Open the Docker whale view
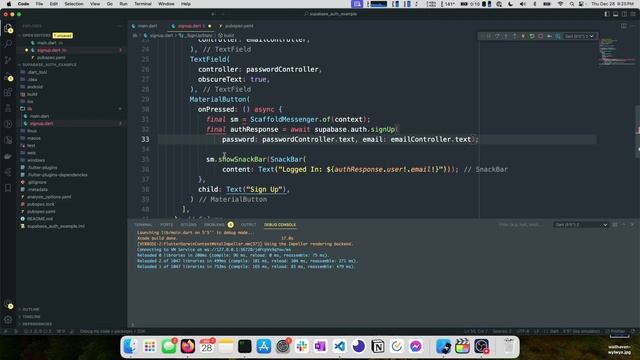 coord(8,156)
